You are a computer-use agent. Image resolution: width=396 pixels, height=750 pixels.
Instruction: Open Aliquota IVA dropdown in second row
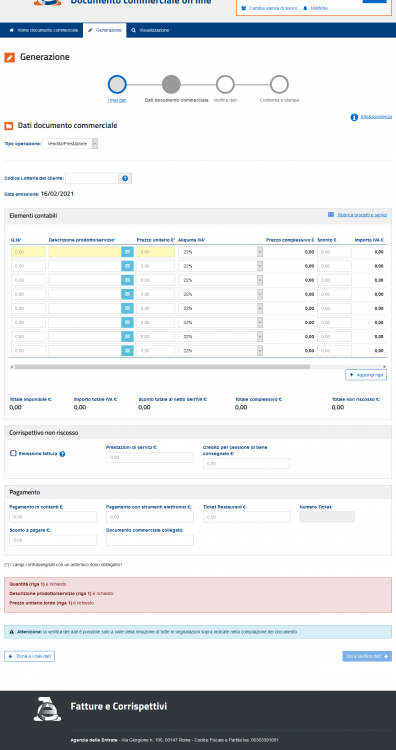[x=221, y=266]
